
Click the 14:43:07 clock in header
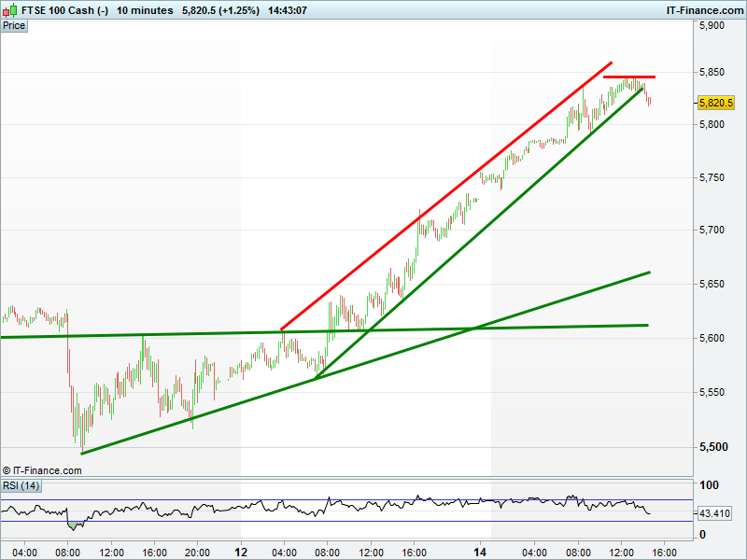288,10
